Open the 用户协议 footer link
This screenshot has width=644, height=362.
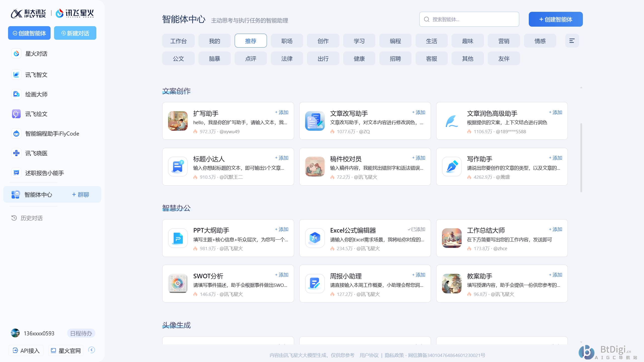(x=369, y=355)
